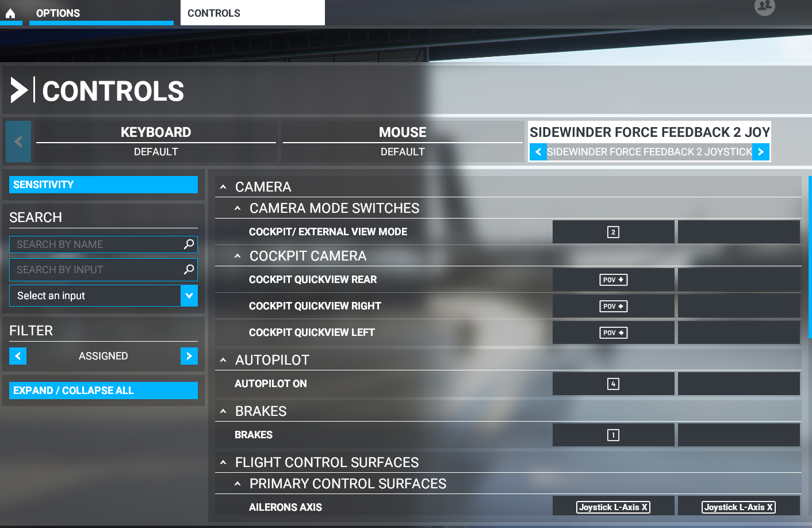Select the CONTROLS tab
The image size is (812, 528).
pyautogui.click(x=252, y=13)
